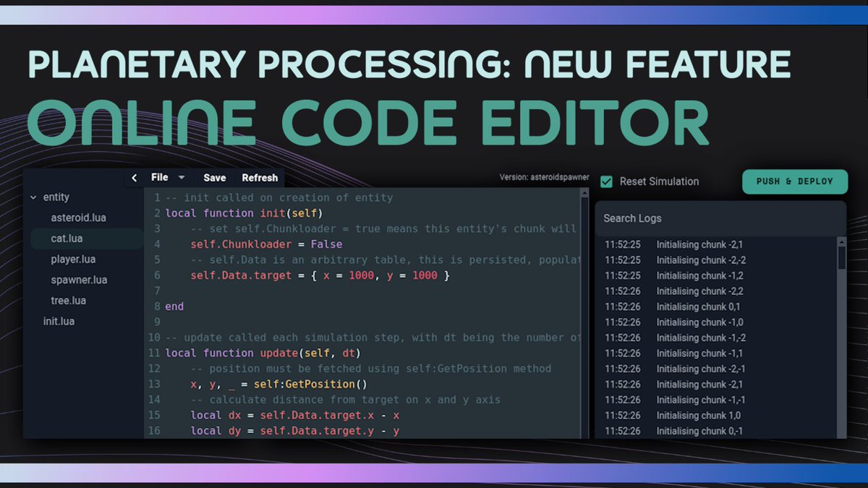This screenshot has width=868, height=488.
Task: Click Save in the editor toolbar
Action: tap(214, 178)
